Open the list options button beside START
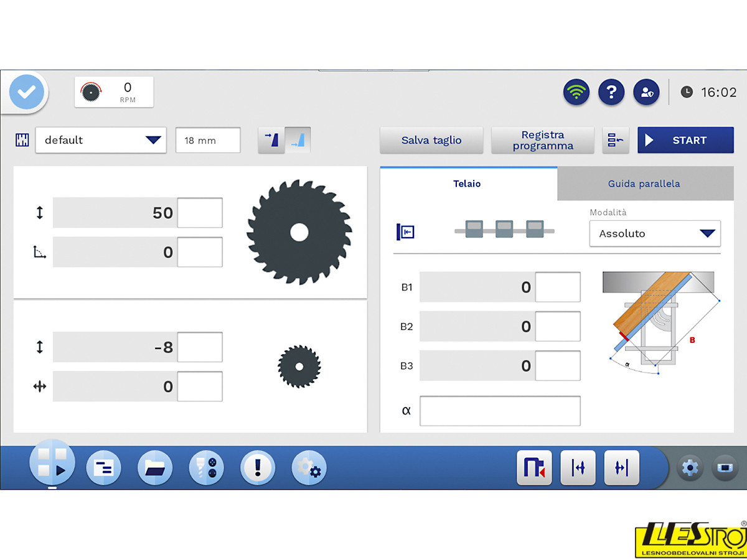Image resolution: width=747 pixels, height=560 pixels. (x=615, y=140)
